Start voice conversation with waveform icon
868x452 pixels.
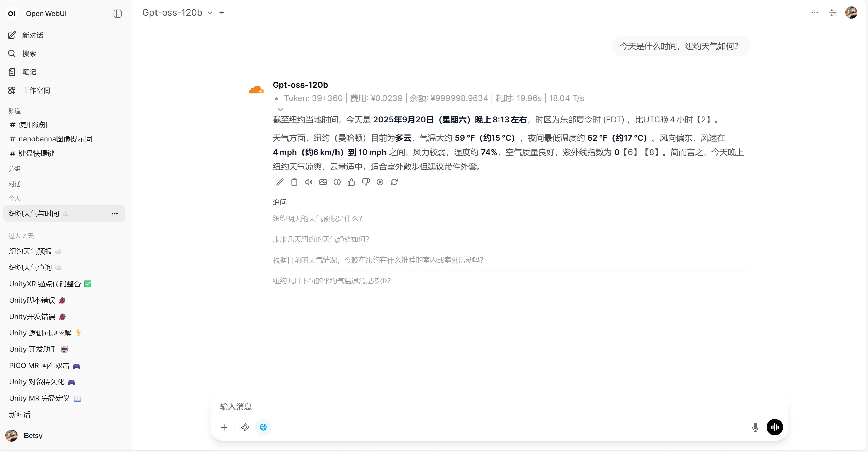[x=775, y=427]
